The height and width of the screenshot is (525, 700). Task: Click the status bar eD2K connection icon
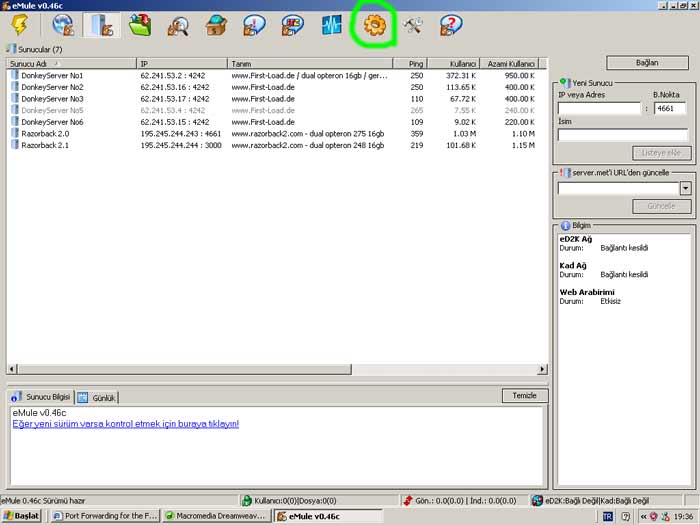[x=537, y=500]
